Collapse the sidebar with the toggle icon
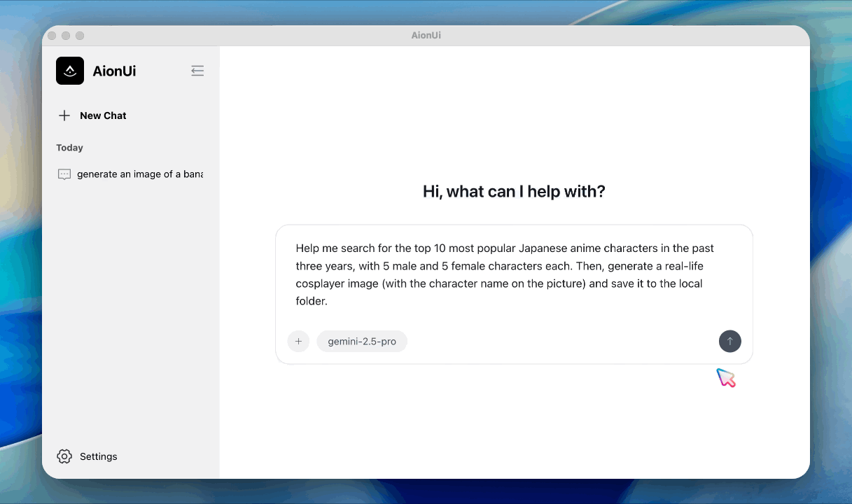 [197, 71]
